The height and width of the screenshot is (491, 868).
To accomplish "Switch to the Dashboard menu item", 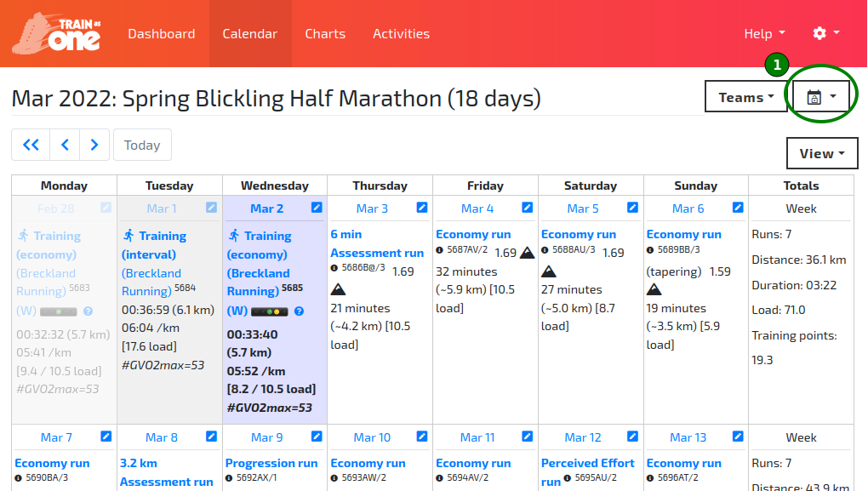I will 162,33.
